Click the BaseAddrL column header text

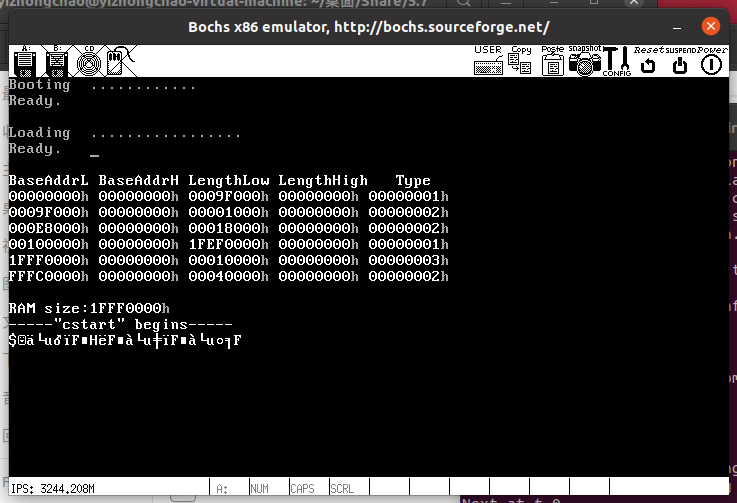click(48, 181)
